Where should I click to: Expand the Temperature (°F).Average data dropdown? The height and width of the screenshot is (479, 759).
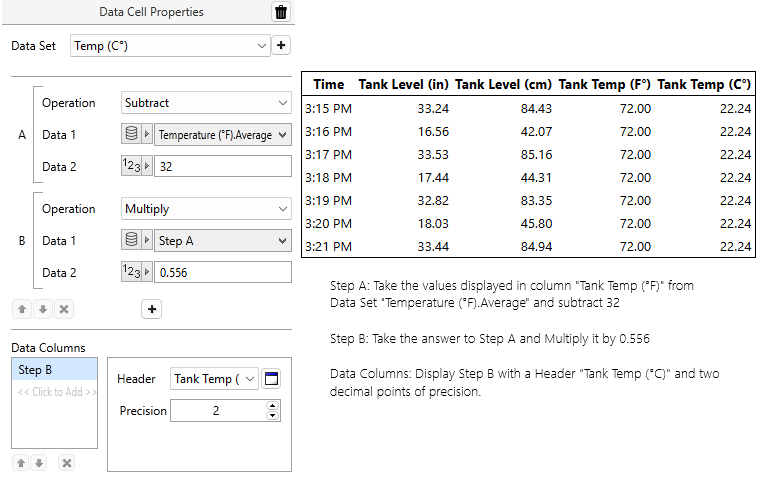point(222,134)
